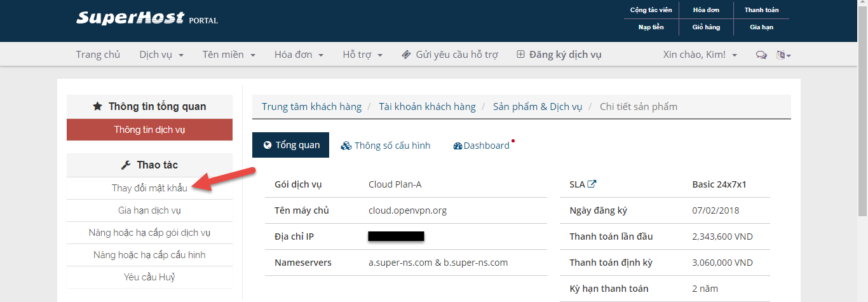
Task: Click Yêu cầu Huỷ in sidebar
Action: pos(149,277)
